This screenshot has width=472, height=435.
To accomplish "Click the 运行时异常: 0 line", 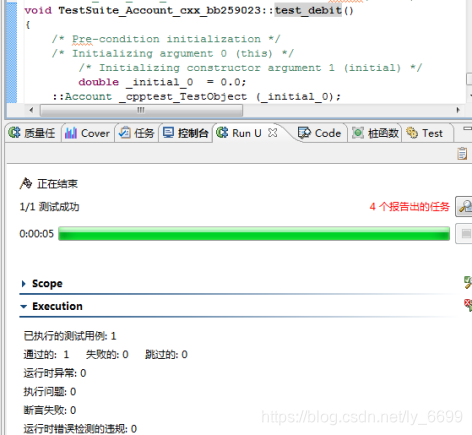I will coord(55,373).
